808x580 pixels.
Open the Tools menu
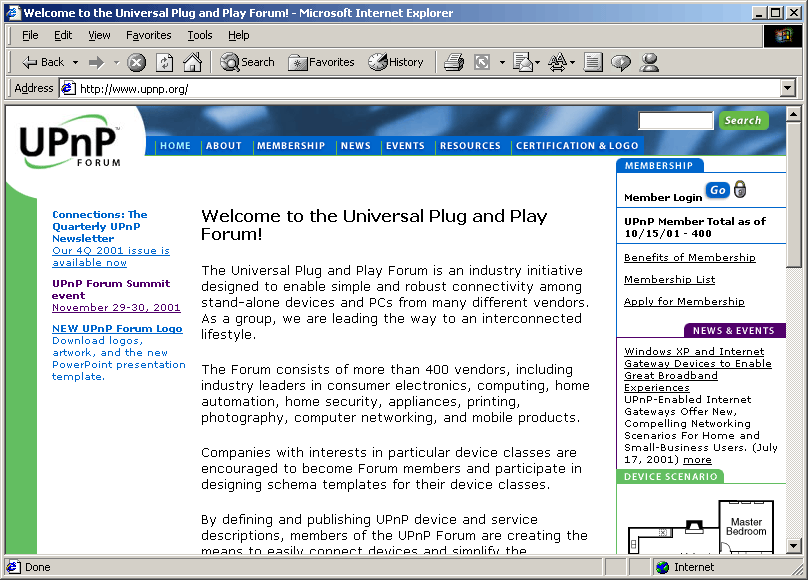200,35
